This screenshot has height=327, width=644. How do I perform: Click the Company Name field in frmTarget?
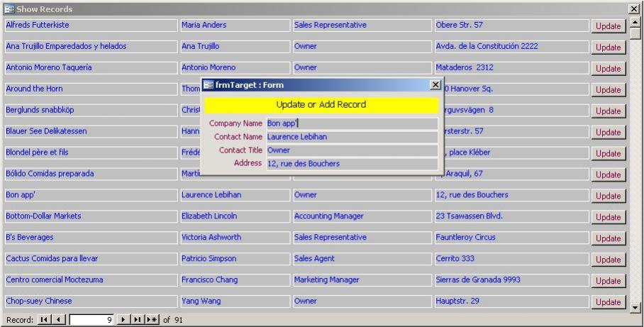(352, 123)
